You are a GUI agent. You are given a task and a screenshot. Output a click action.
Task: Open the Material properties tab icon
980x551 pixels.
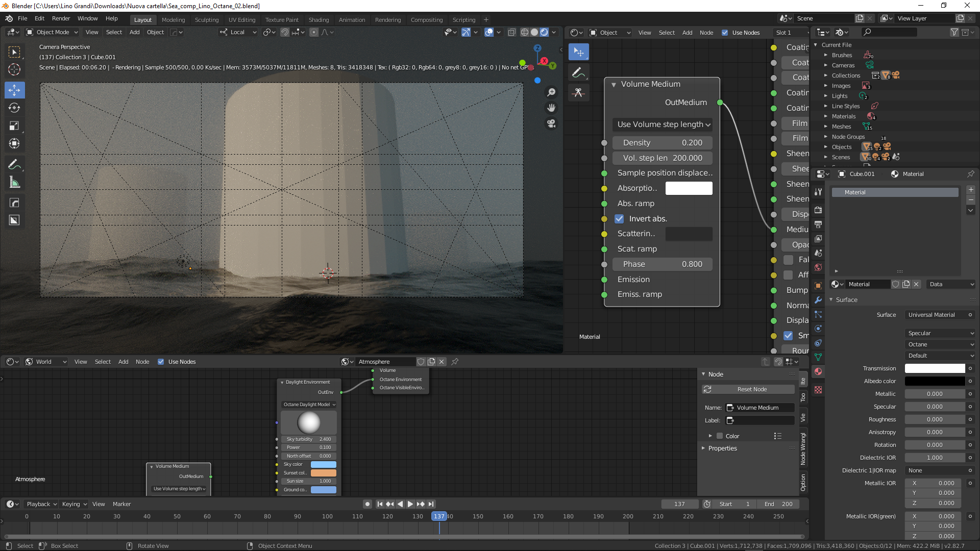[818, 371]
